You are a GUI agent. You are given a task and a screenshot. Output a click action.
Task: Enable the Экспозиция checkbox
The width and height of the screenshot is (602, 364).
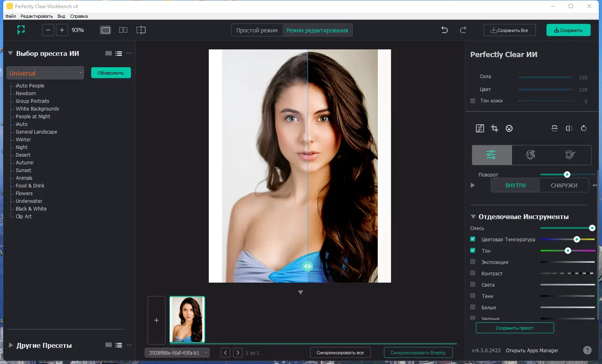click(x=473, y=262)
